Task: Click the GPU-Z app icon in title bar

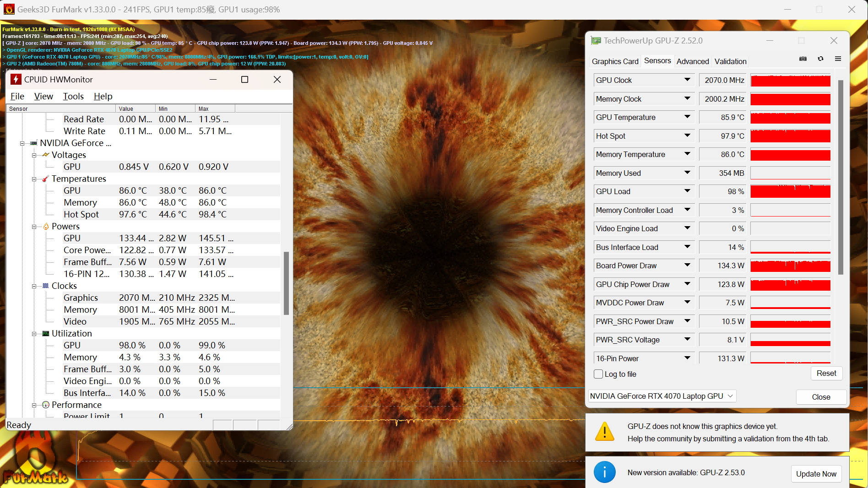Action: coord(596,41)
